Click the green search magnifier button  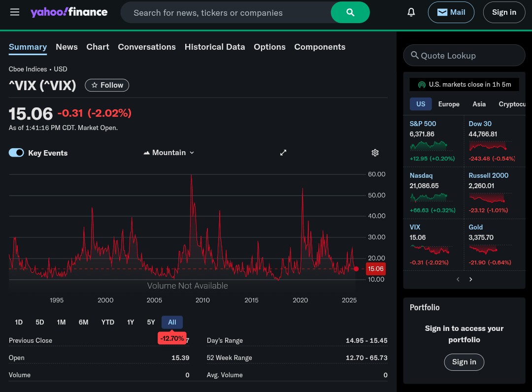point(350,12)
